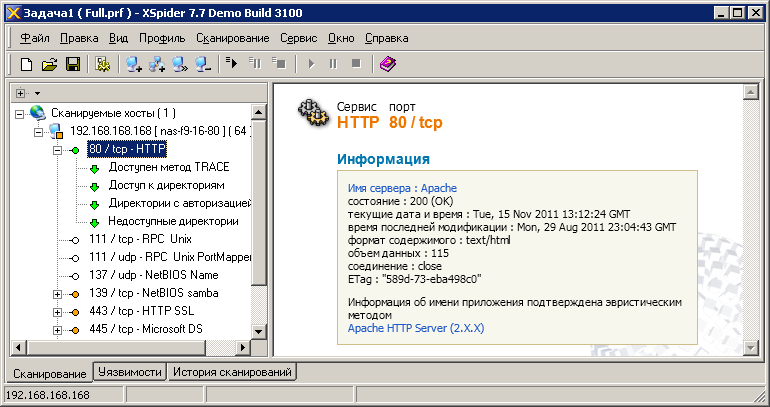Collapse the 80 / tcp - HTTP node

(57, 151)
